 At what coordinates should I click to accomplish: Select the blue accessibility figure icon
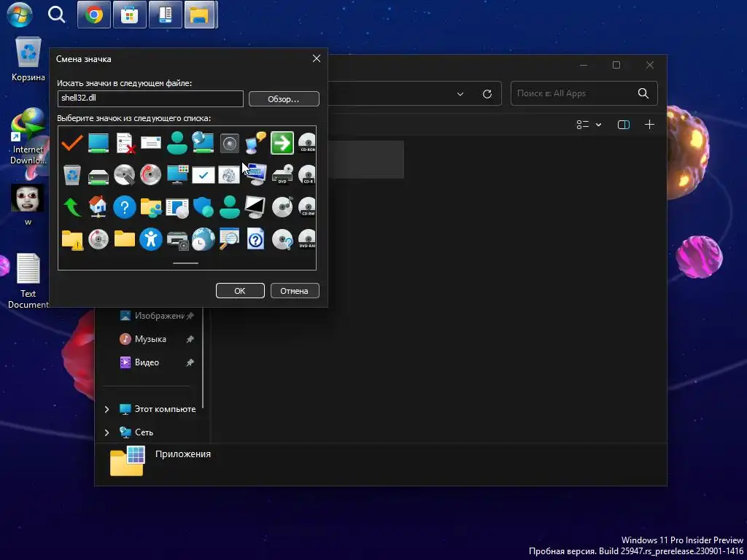[x=150, y=239]
